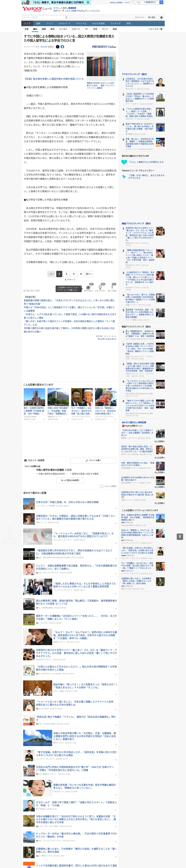Click the 記事に関する報告 report link
Viewport: 186px width, 868px height.
[x=31, y=290]
